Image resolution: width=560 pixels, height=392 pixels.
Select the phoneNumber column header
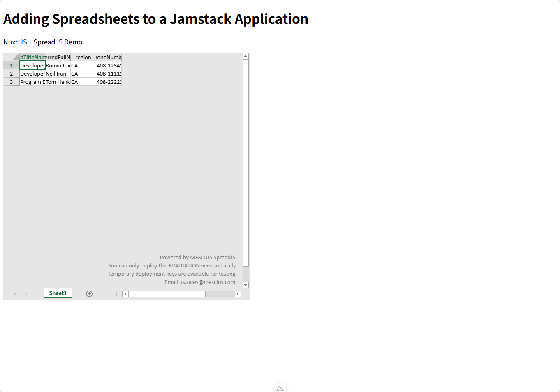click(x=109, y=57)
